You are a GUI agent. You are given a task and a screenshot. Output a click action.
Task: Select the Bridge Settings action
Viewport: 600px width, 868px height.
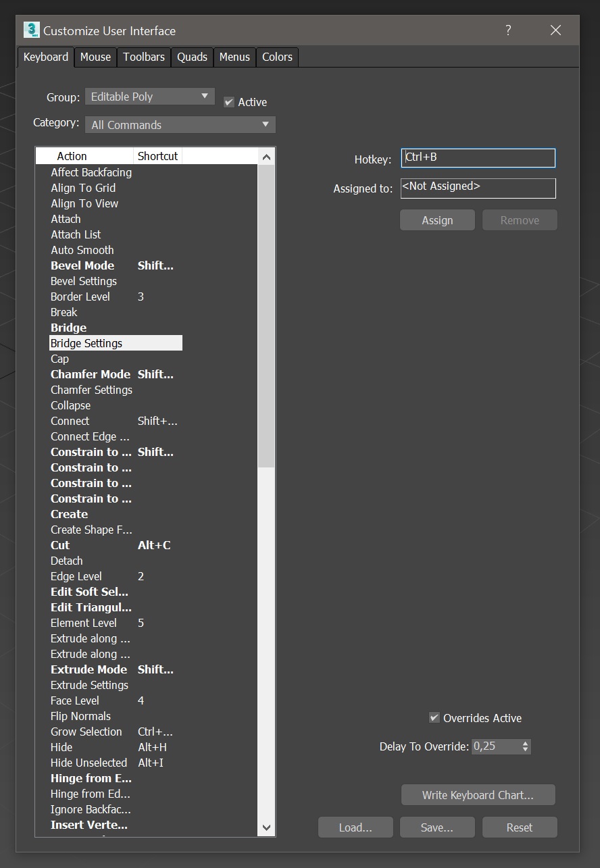(x=116, y=343)
